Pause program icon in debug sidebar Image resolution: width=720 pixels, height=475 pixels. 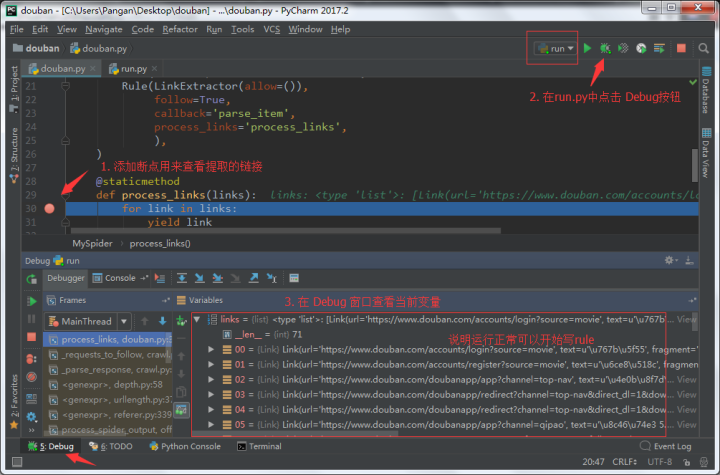(32, 319)
